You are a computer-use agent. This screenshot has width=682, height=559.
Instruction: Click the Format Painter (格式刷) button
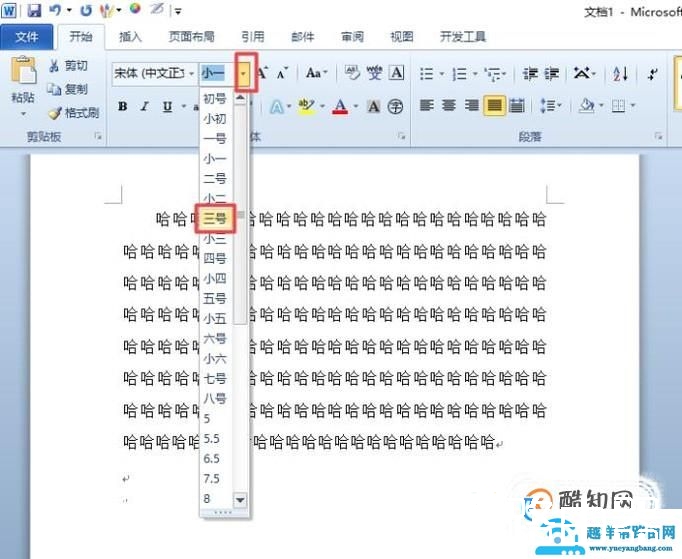(x=74, y=113)
